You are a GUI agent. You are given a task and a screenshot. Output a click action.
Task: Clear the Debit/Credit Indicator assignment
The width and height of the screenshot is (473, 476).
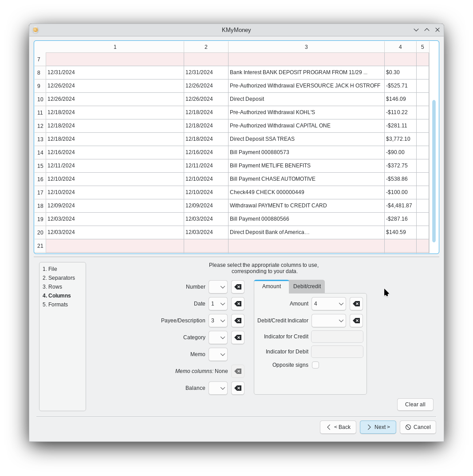[356, 321]
